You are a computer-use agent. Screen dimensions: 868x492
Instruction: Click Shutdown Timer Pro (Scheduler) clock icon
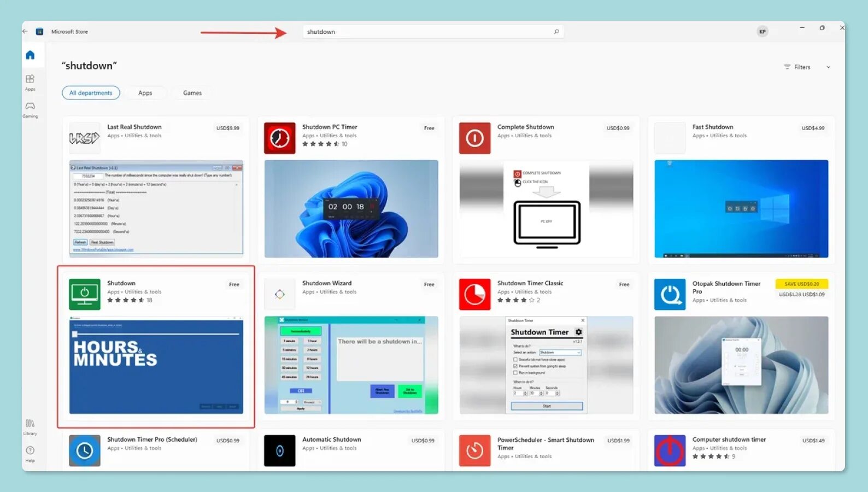(x=85, y=451)
